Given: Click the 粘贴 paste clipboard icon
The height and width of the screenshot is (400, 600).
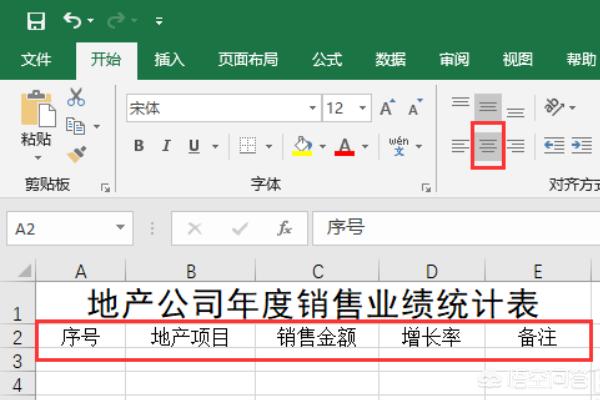Looking at the screenshot, I should pyautogui.click(x=38, y=109).
